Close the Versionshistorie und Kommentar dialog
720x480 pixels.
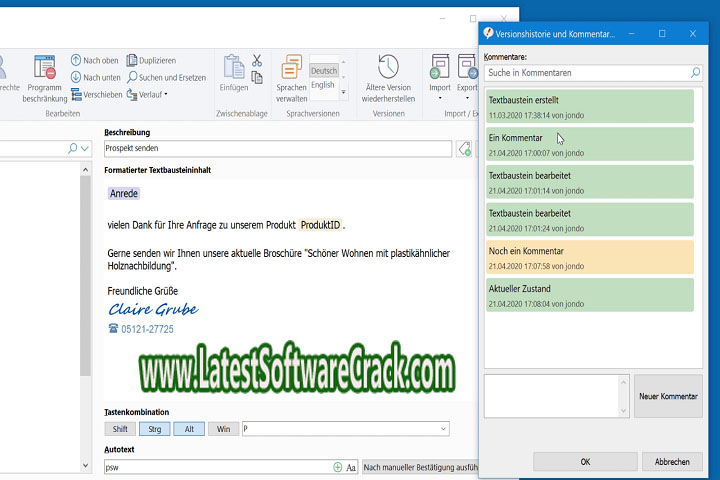pos(693,34)
